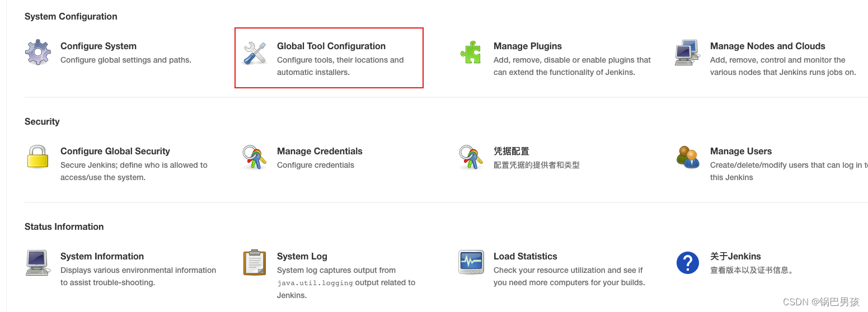The height and width of the screenshot is (312, 868).
Task: Open the Manage Credentials title link
Action: (x=320, y=152)
